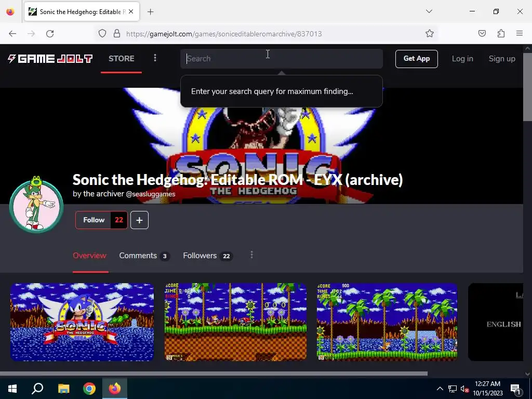Open the three-dot menu beside STORE
Screen dimensions: 532x399
155,58
